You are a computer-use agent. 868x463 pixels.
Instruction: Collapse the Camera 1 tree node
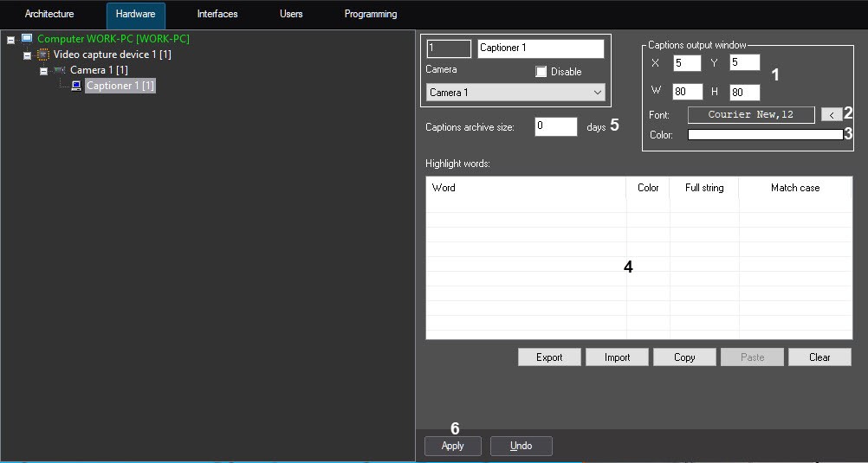tap(44, 71)
